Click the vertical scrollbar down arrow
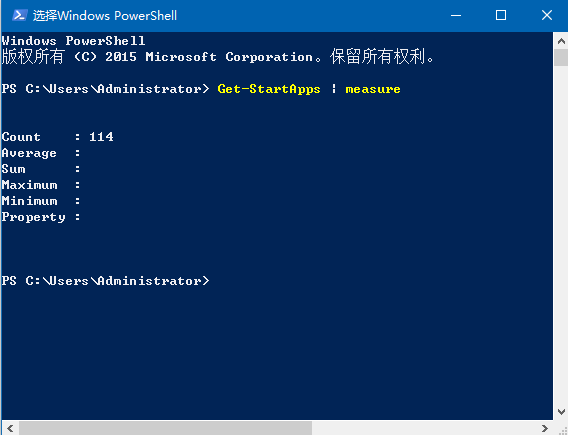The height and width of the screenshot is (435, 568). click(561, 412)
